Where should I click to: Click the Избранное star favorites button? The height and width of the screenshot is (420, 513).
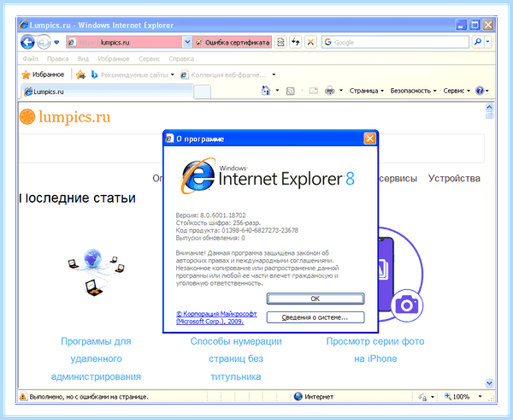[43, 74]
